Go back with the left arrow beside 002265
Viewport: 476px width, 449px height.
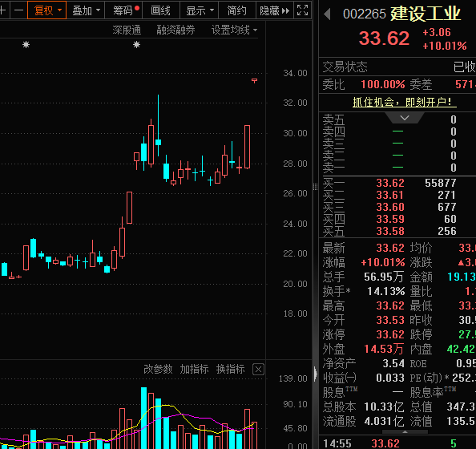click(327, 14)
